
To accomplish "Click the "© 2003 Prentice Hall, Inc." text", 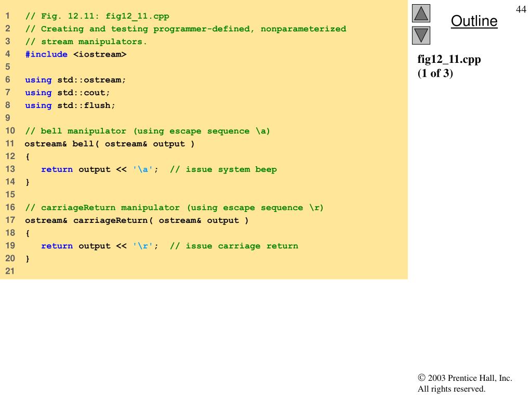I will click(x=465, y=378).
